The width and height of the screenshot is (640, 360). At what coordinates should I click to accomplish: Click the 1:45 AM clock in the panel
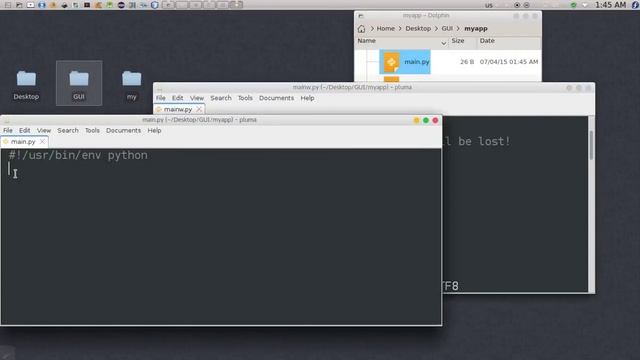[x=610, y=5]
